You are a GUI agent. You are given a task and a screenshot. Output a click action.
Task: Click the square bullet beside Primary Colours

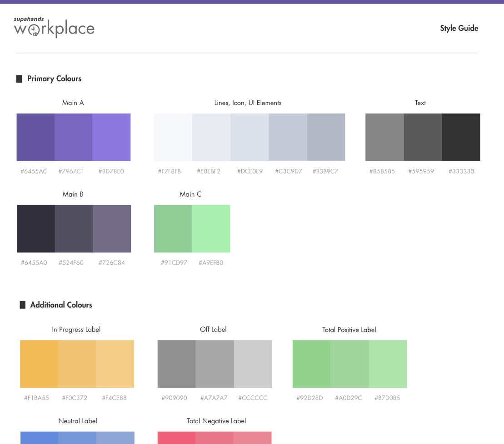click(19, 79)
